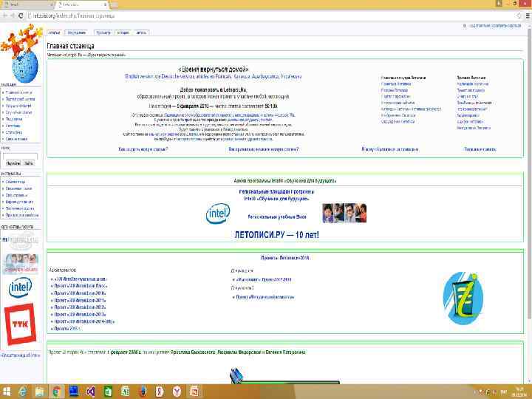532x399 pixels.
Task: Switch to Chrome on the taskbar
Action: (57, 392)
